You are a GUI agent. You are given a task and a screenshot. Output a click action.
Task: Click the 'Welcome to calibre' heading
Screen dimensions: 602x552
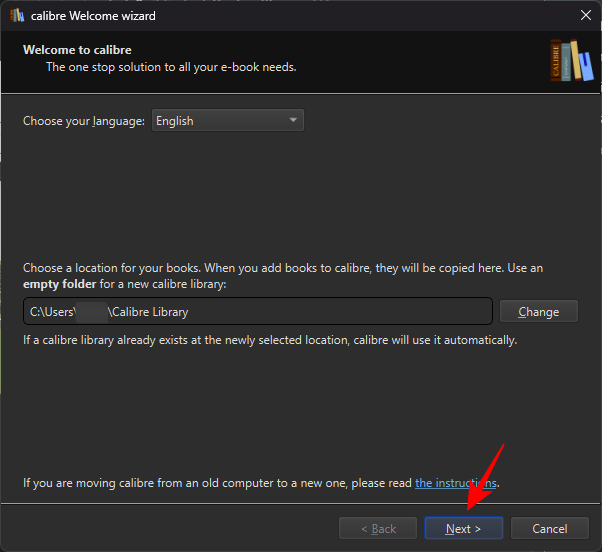pos(77,50)
